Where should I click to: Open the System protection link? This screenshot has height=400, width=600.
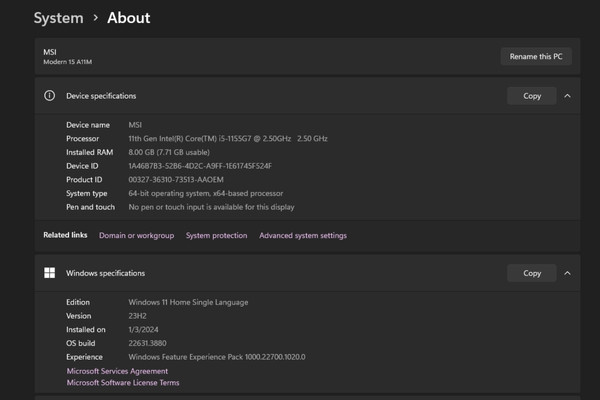[217, 235]
